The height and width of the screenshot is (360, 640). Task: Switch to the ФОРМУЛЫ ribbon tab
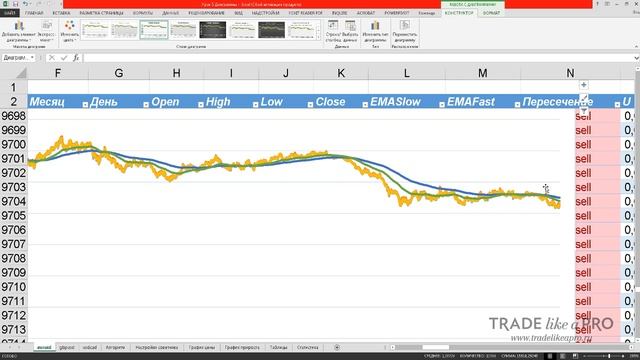143,13
